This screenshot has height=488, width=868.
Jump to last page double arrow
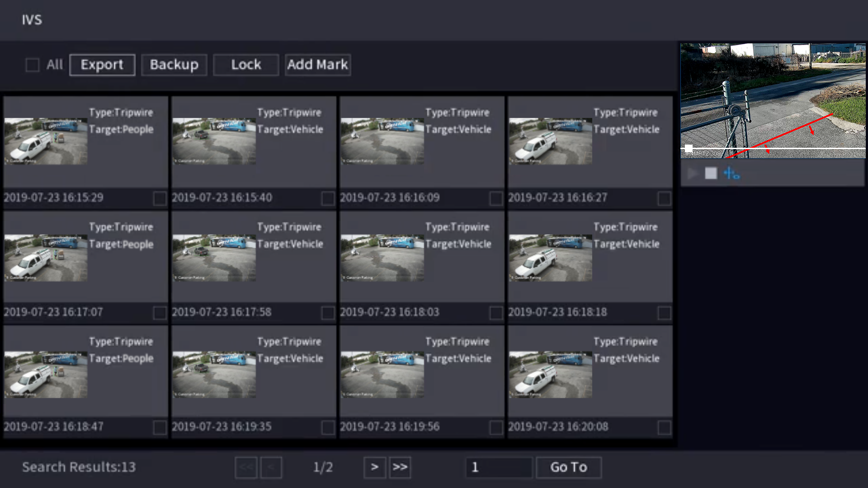(x=400, y=467)
